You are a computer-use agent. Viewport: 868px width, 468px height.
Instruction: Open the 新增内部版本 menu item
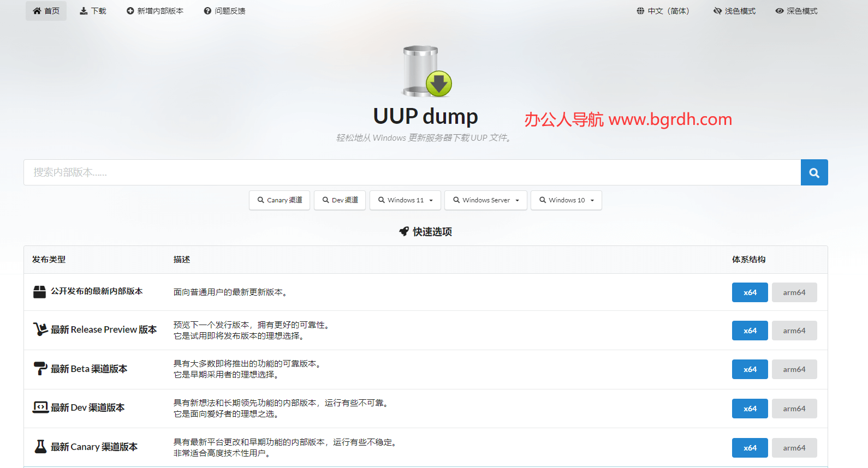point(155,11)
